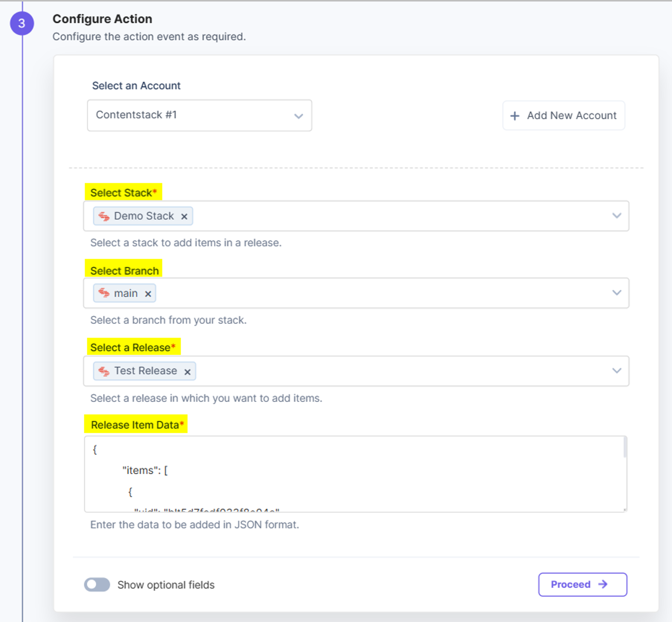672x622 pixels.
Task: Expand the Select Stack dropdown chevron
Action: tap(617, 215)
